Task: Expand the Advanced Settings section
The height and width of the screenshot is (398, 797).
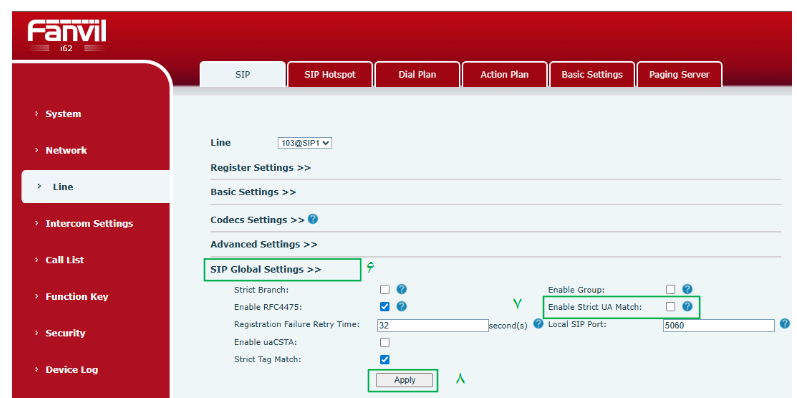Action: (264, 244)
